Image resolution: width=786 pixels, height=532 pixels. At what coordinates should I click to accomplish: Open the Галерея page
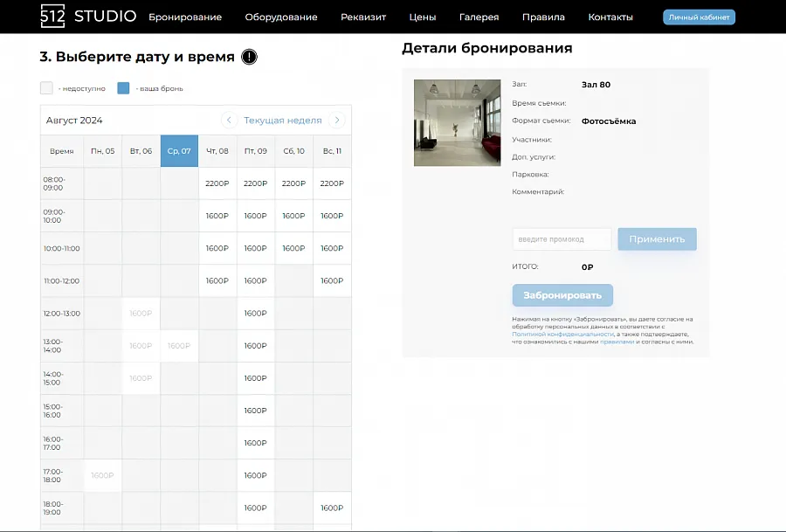[x=479, y=17]
